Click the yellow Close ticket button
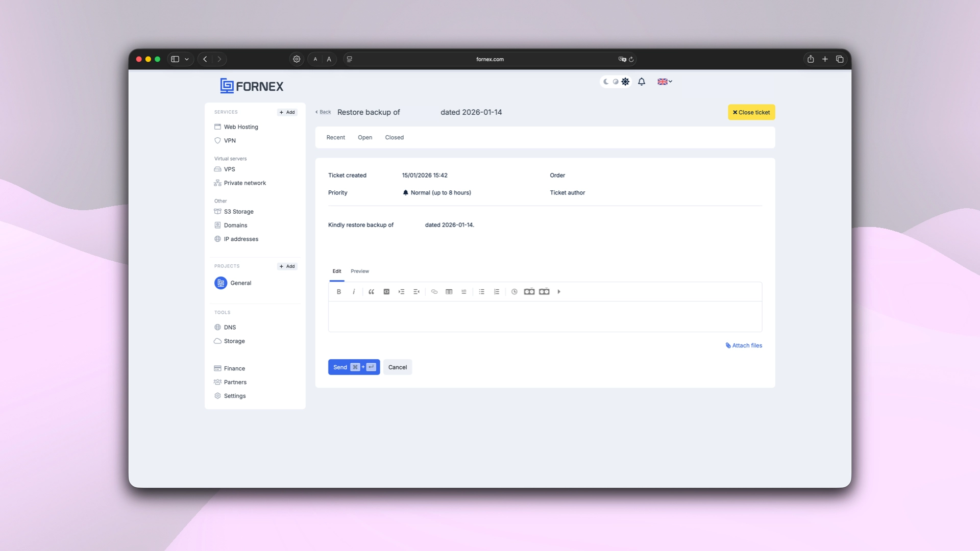The width and height of the screenshot is (980, 551). tap(751, 112)
